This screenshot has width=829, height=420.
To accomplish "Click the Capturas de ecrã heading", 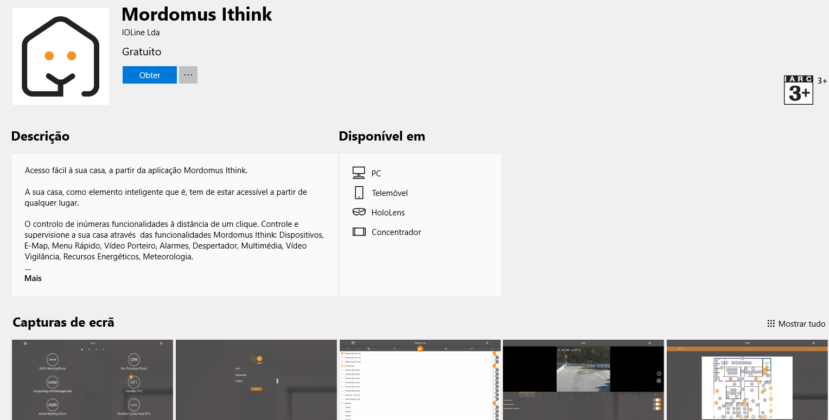I will (63, 322).
